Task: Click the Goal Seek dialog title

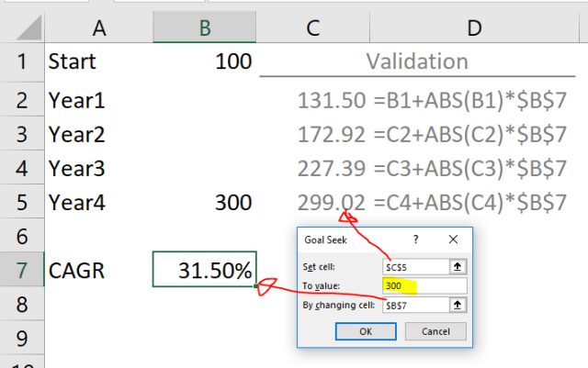Action: pos(325,240)
